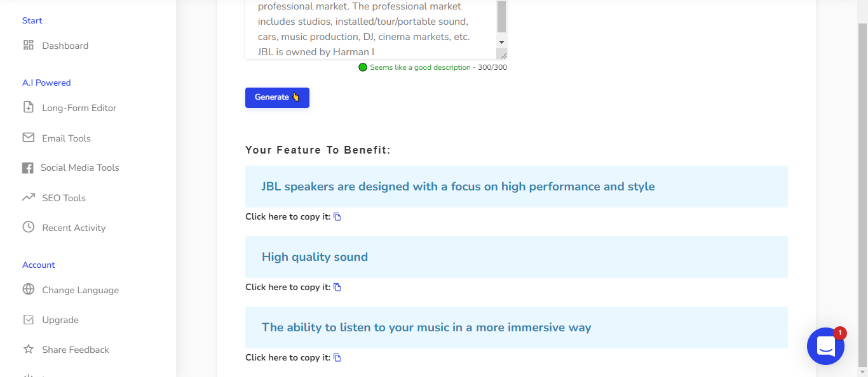Copy the High quality sound benefit
868x377 pixels.
(x=337, y=287)
